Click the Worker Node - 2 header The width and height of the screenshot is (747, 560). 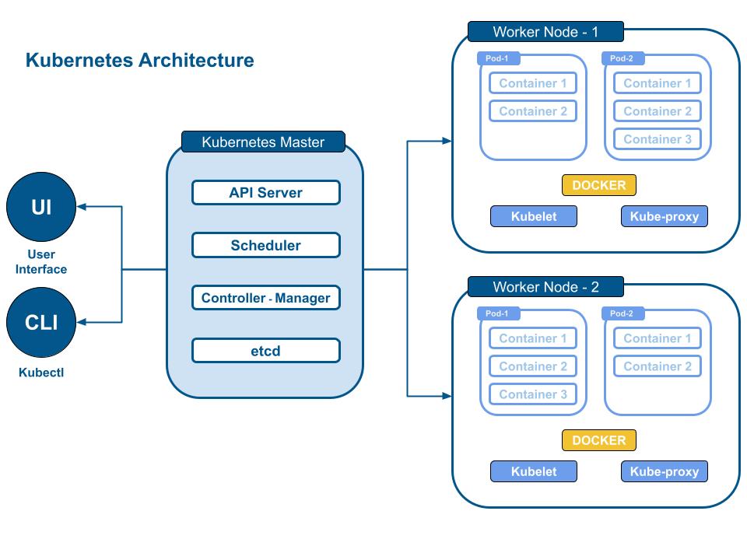(x=545, y=287)
